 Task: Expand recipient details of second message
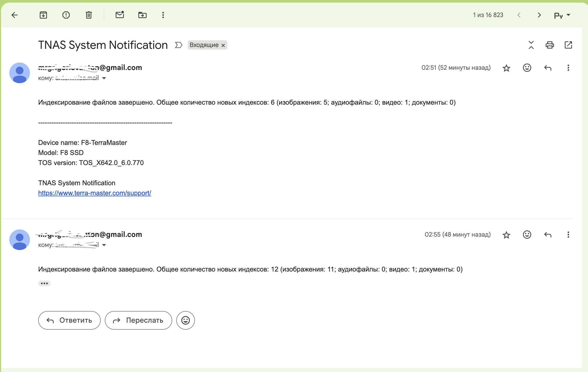[x=104, y=245]
